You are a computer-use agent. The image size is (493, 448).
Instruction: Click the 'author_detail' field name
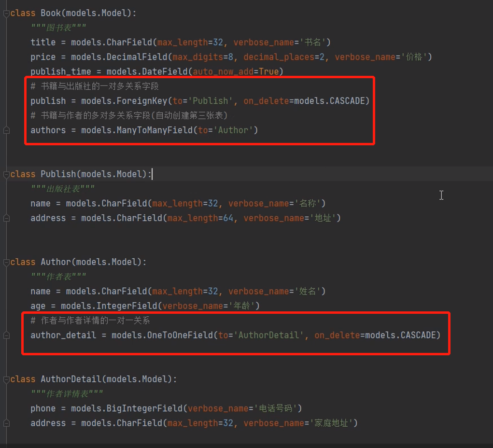coord(63,335)
